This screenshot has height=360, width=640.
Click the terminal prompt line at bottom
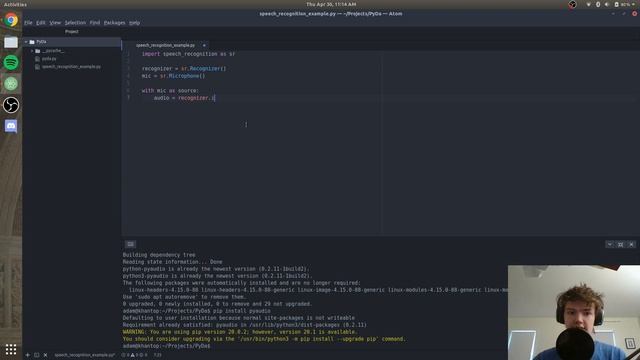pyautogui.click(x=167, y=346)
